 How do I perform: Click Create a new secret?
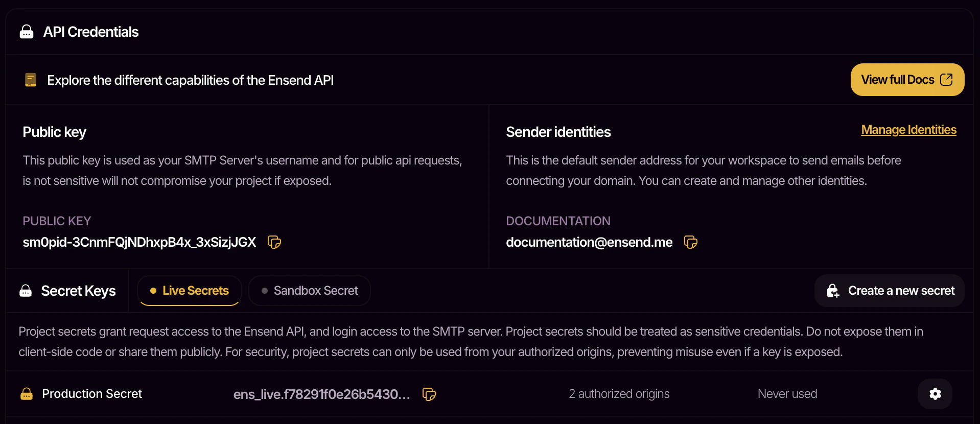pyautogui.click(x=890, y=291)
